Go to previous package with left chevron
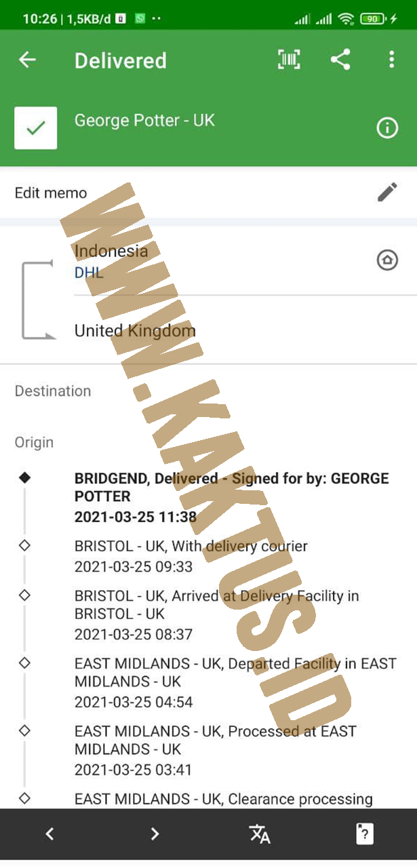 [x=49, y=834]
